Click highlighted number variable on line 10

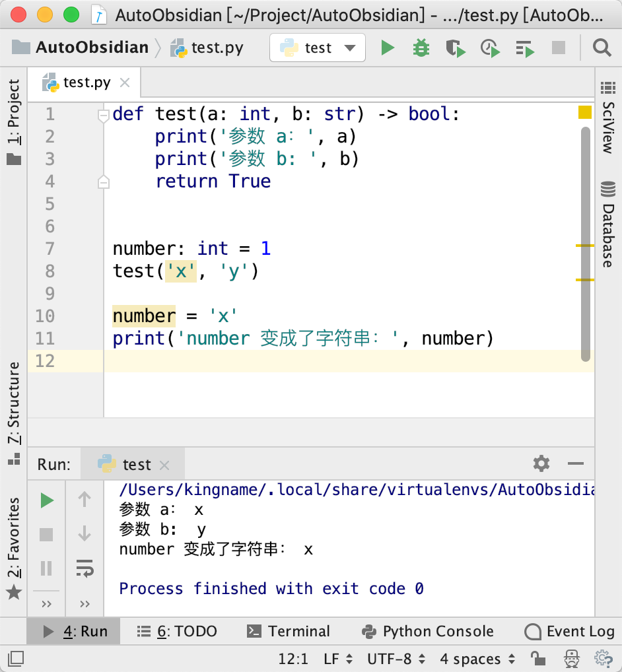tap(144, 316)
